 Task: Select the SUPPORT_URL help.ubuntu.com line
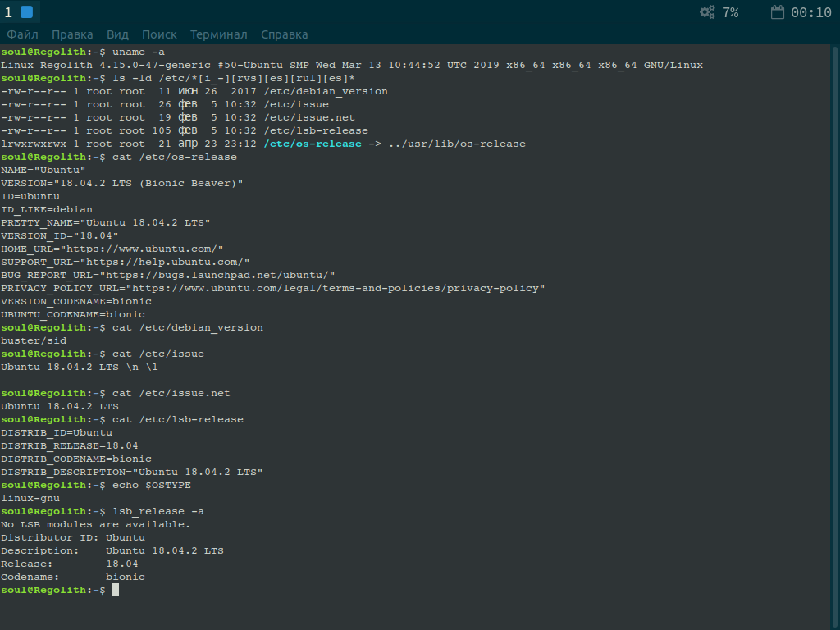126,262
